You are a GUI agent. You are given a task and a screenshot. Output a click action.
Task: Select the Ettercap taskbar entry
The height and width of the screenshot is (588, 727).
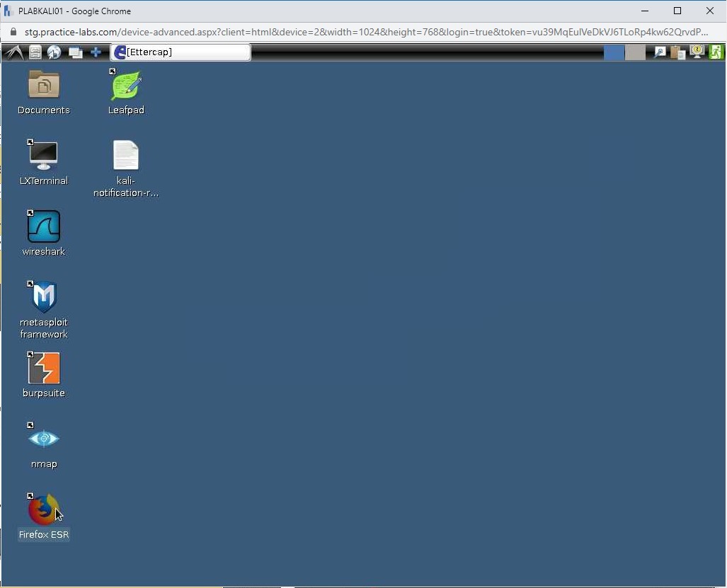(x=180, y=52)
